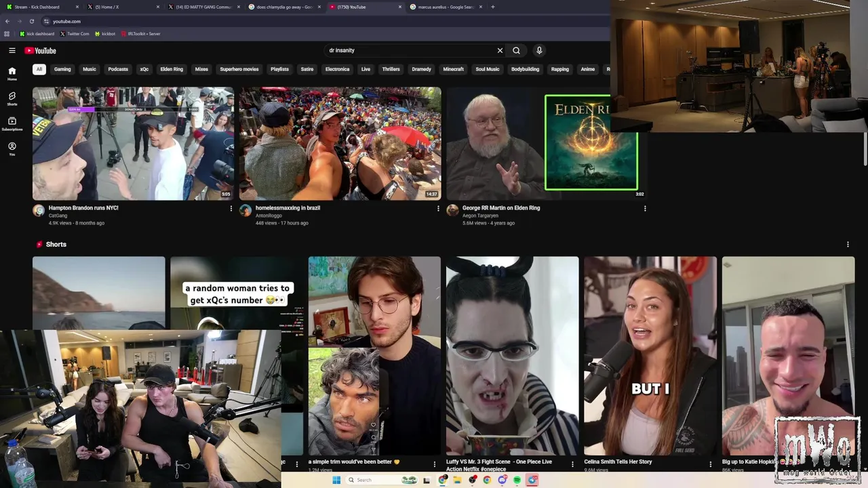Switch to Stream - Kick Dashboard tab
Viewport: 868px width, 488px height.
pos(41,7)
